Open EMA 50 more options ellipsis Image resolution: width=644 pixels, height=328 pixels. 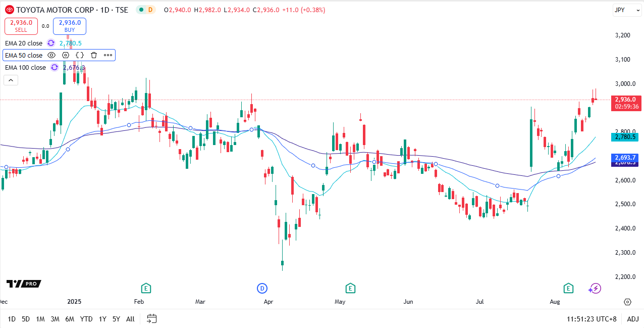[x=108, y=55]
